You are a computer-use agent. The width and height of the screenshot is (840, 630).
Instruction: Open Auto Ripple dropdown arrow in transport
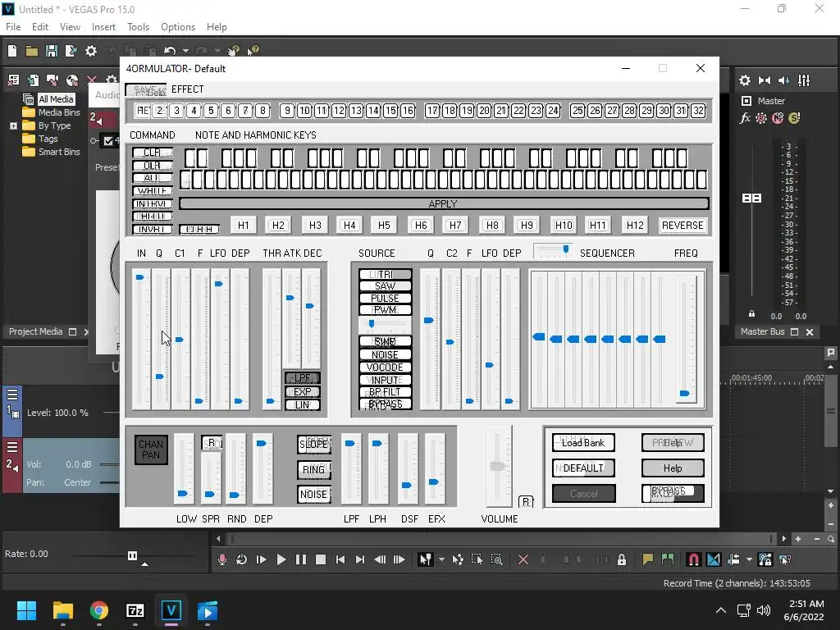(749, 559)
